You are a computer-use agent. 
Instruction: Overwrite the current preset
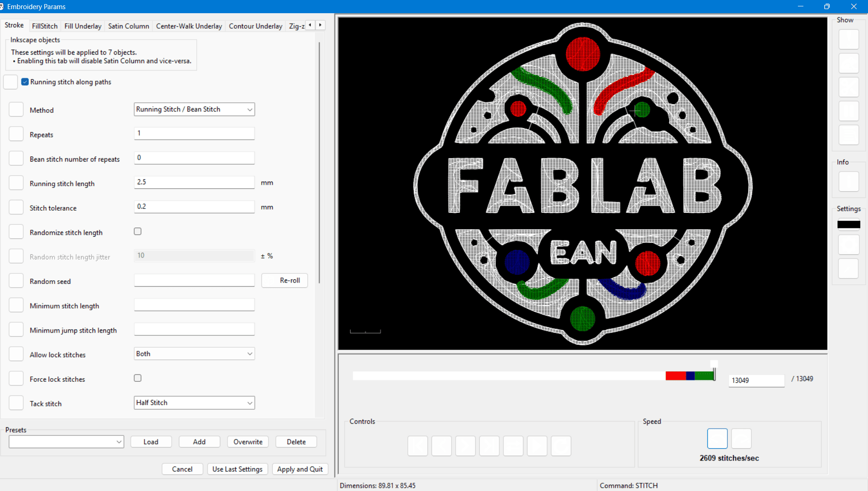coord(248,442)
